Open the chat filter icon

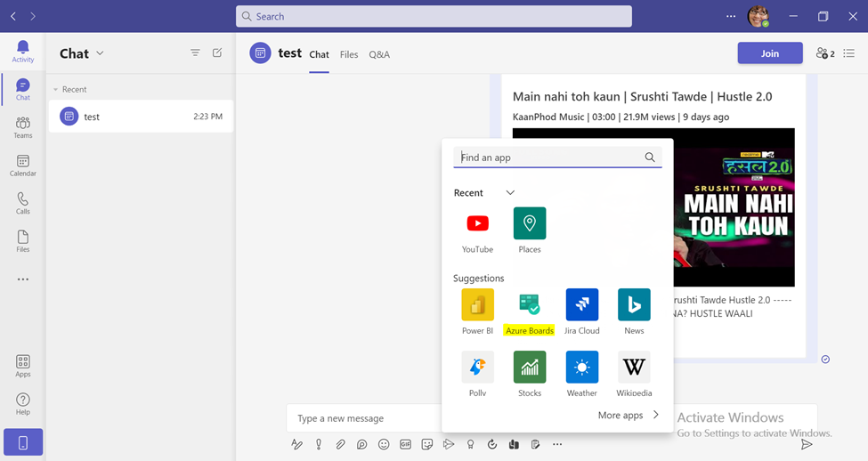(195, 53)
